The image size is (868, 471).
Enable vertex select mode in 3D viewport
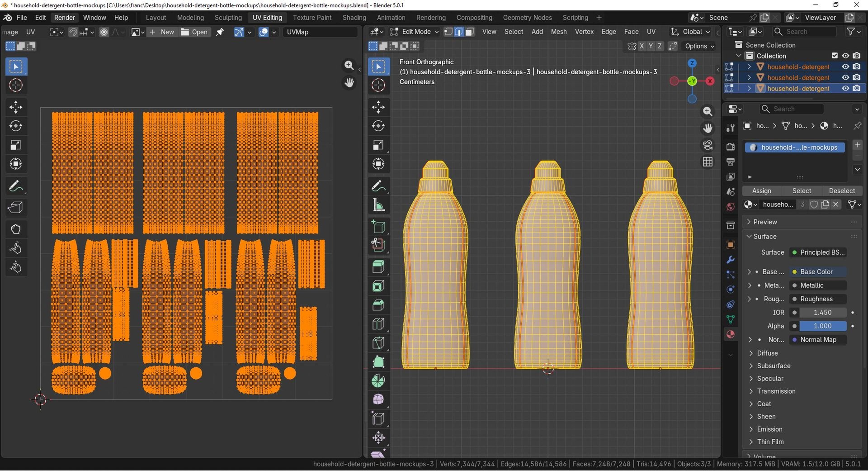448,32
